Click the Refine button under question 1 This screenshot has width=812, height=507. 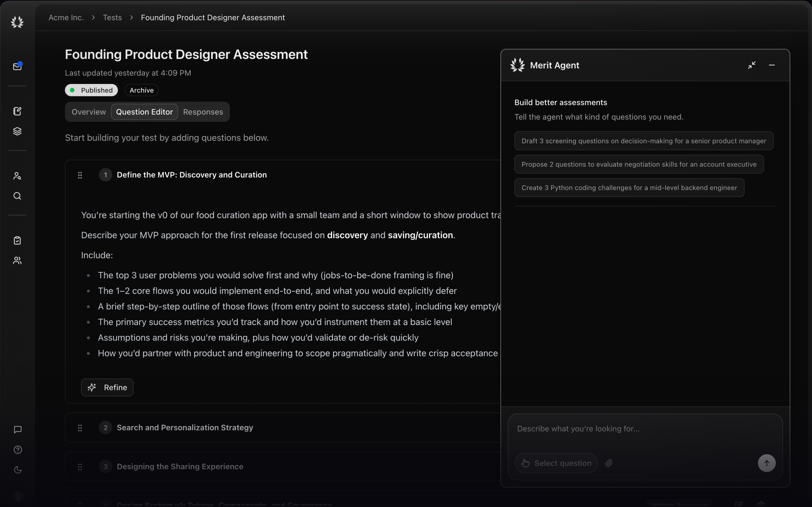click(x=107, y=387)
